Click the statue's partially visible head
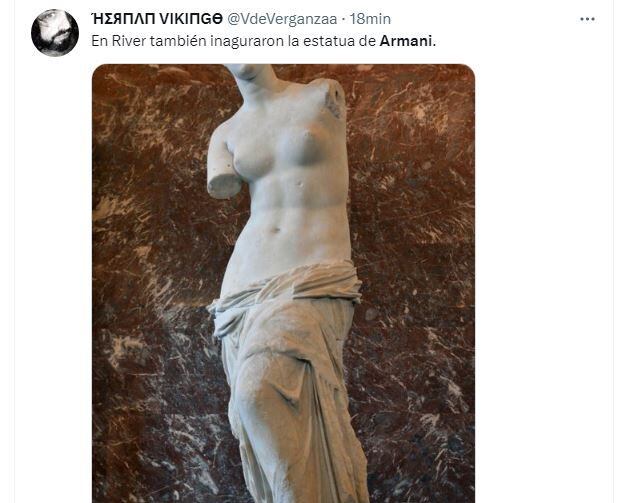Viewport: 628px width, 503px height. click(250, 73)
